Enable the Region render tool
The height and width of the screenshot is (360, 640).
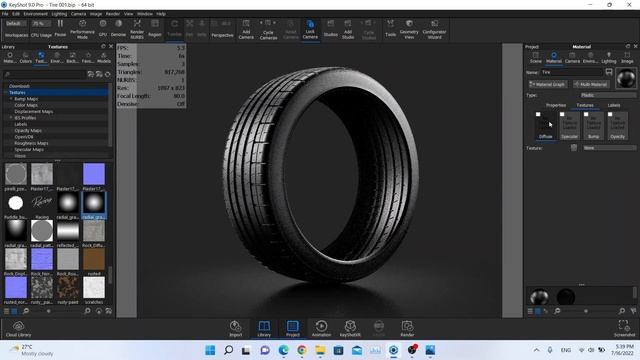155,28
